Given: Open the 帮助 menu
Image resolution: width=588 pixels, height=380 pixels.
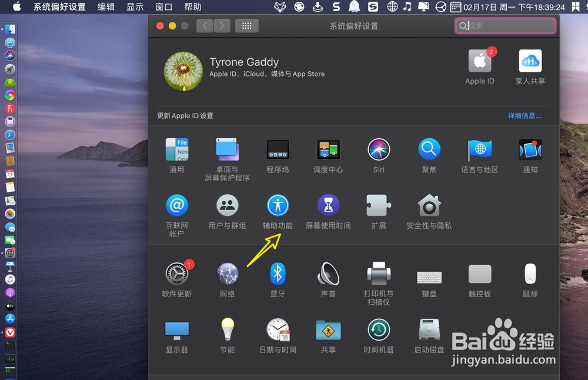Looking at the screenshot, I should point(192,7).
